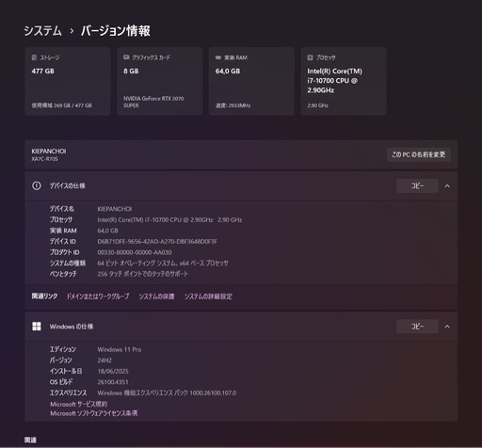The width and height of the screenshot is (482, 448).
Task: Open the 8 GB graphics card tile
Action: click(159, 81)
